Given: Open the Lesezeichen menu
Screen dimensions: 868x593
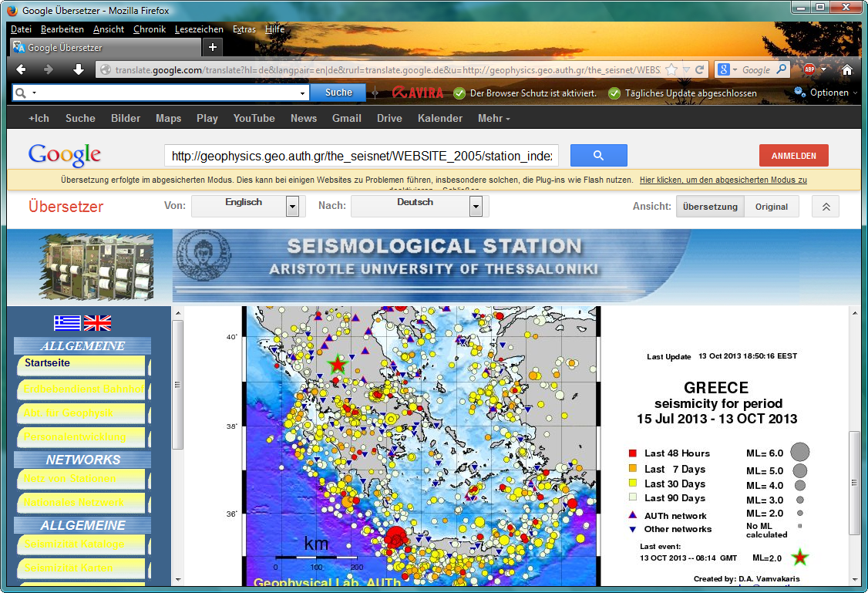Looking at the screenshot, I should pyautogui.click(x=199, y=29).
